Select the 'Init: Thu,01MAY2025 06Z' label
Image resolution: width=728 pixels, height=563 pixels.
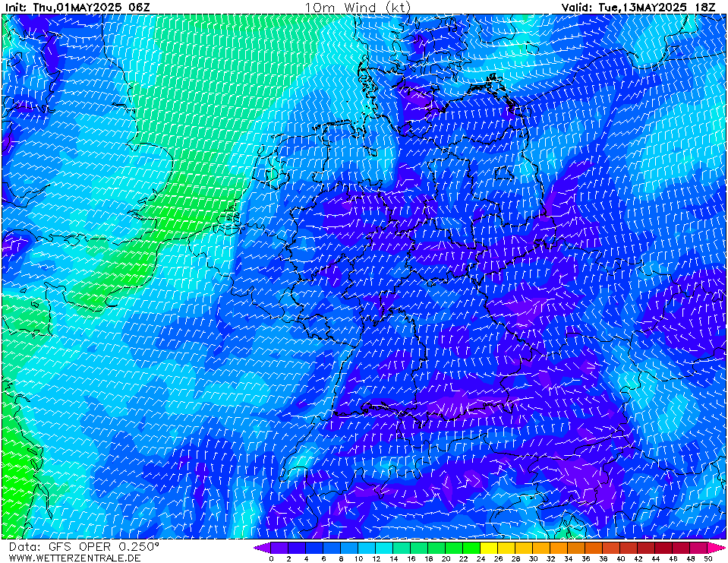pos(77,8)
